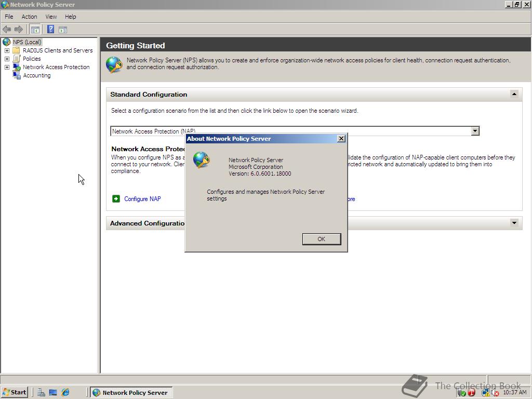Click the Network Policy Server title bar icon
The width and height of the screenshot is (532, 399).
5,4
